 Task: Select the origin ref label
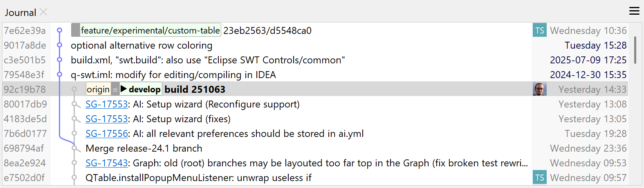tap(98, 90)
